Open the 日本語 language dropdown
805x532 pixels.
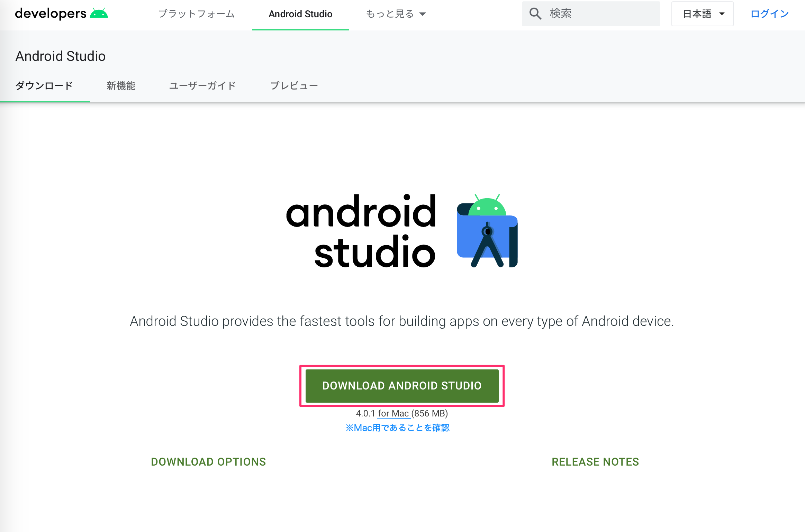pos(703,14)
